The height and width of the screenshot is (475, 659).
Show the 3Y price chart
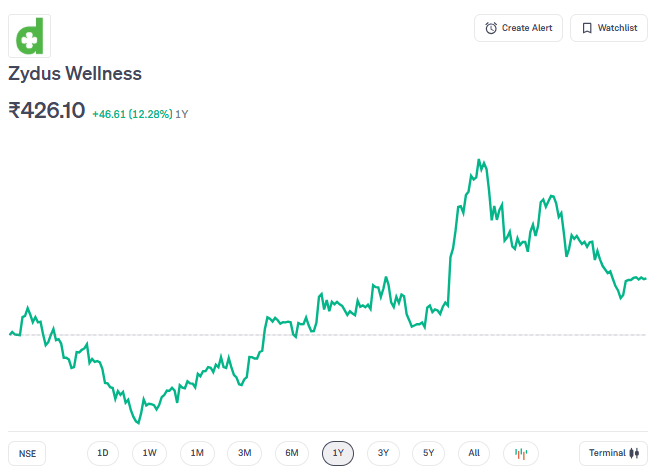(x=383, y=453)
